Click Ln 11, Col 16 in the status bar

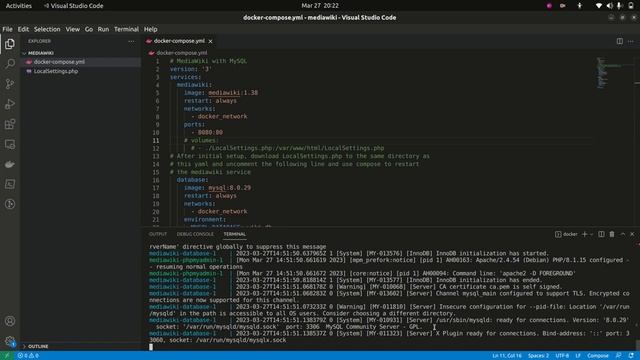click(507, 356)
